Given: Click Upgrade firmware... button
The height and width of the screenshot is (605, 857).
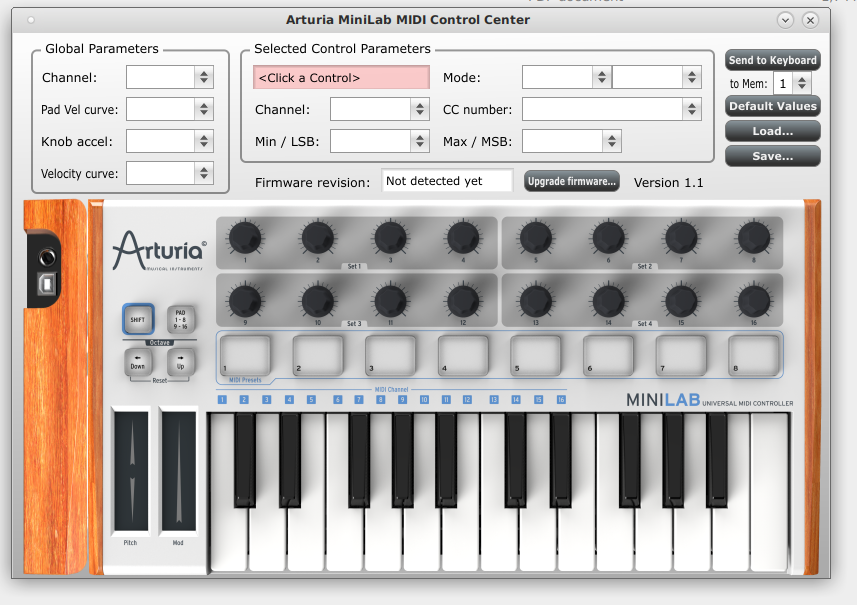Looking at the screenshot, I should click(572, 181).
